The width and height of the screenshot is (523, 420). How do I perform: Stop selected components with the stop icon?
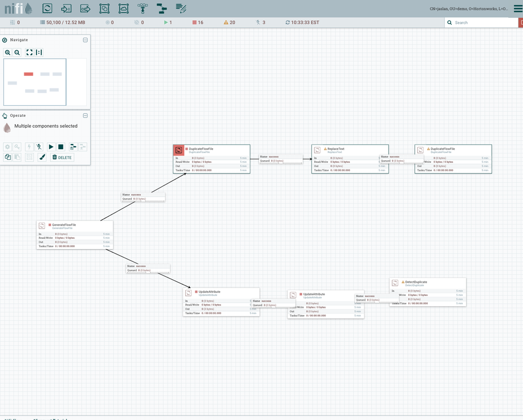click(x=61, y=147)
